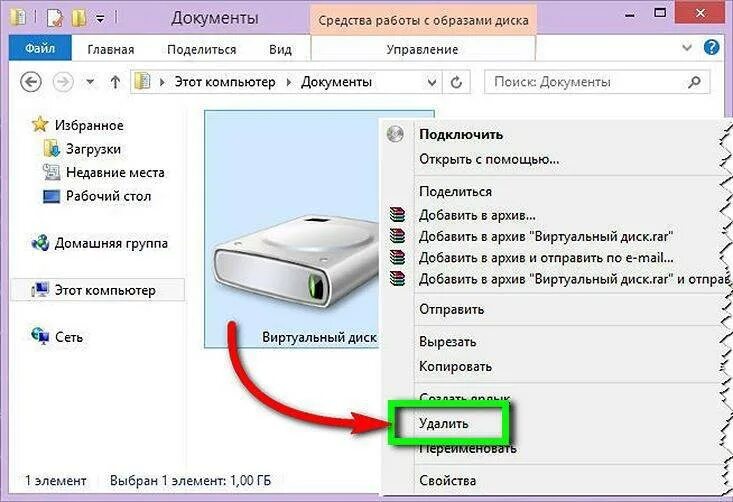Viewport: 733px width, 502px height.
Task: Click the New folder quick access icon
Action: [79, 18]
